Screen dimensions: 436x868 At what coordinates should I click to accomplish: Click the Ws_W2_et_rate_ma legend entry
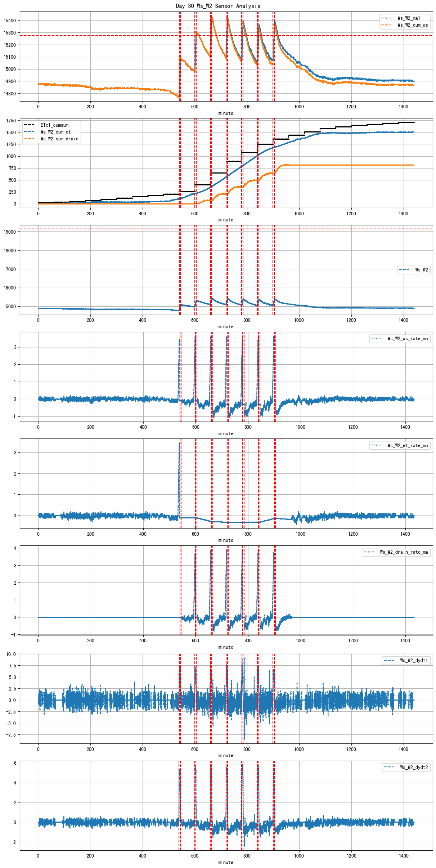[408, 445]
